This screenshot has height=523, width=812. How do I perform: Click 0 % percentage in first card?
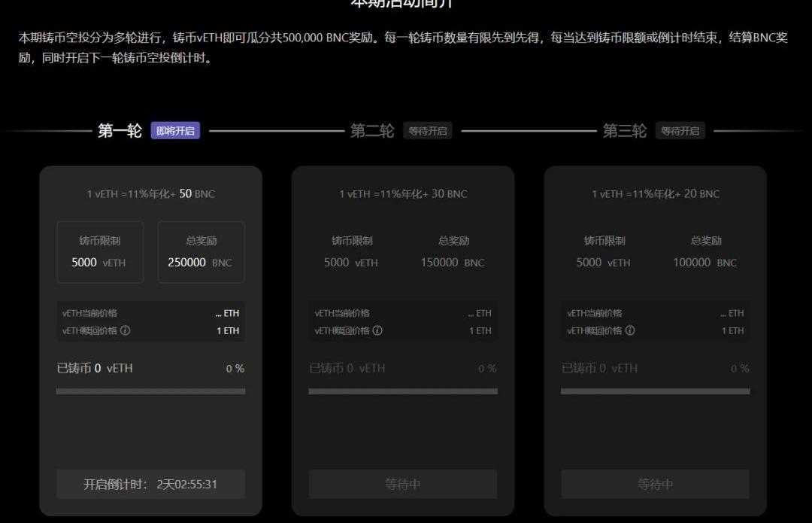tap(235, 369)
